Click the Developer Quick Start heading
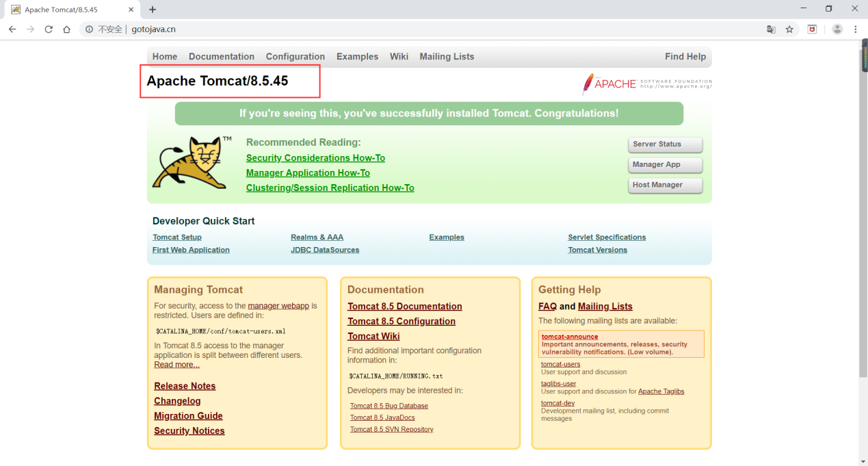Image resolution: width=868 pixels, height=466 pixels. point(203,221)
